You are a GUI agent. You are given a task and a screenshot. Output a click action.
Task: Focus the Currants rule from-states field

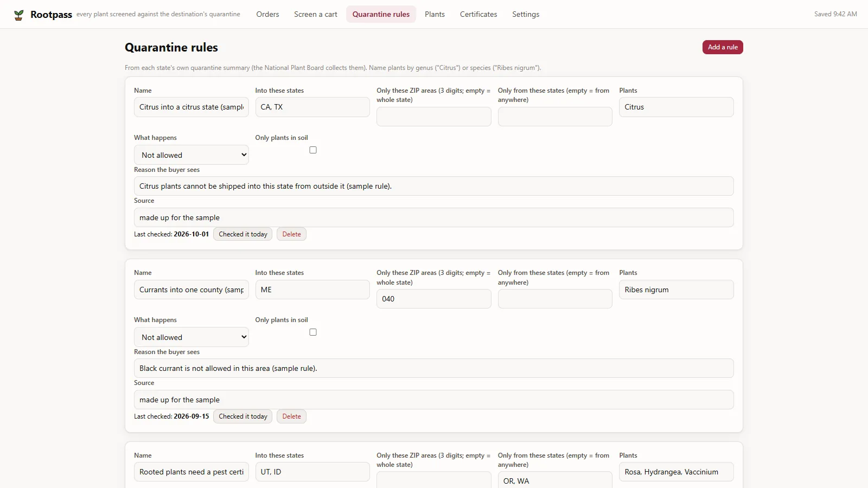[555, 299]
